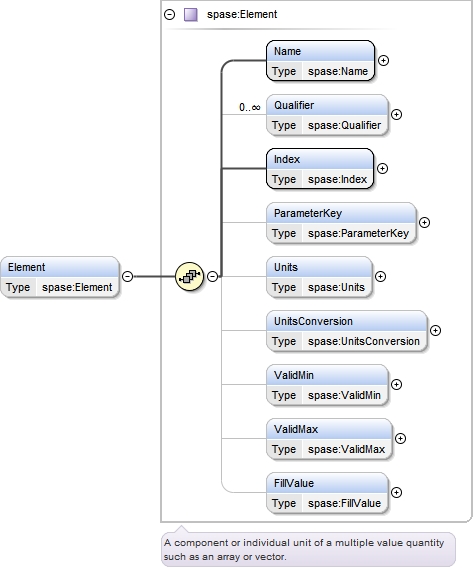Image resolution: width=474 pixels, height=570 pixels.
Task: Click the spase:ParameterKey type label
Action: tap(358, 233)
